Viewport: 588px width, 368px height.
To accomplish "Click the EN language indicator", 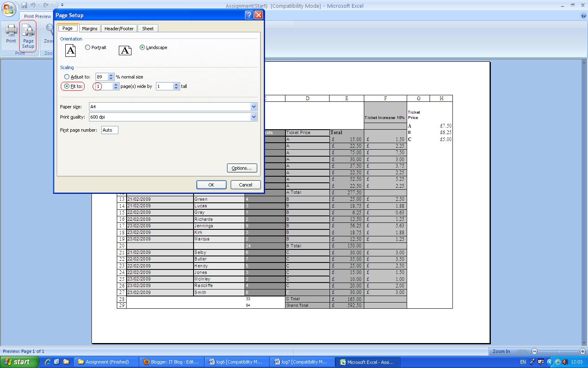I will [x=523, y=362].
